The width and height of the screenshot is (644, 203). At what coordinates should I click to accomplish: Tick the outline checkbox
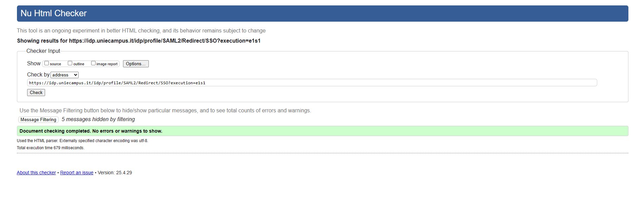70,63
